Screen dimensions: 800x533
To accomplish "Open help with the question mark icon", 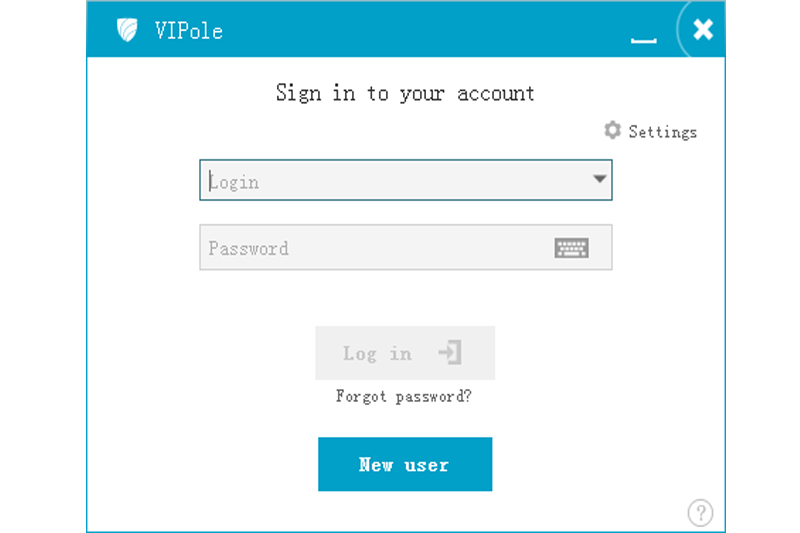I will pos(700,513).
